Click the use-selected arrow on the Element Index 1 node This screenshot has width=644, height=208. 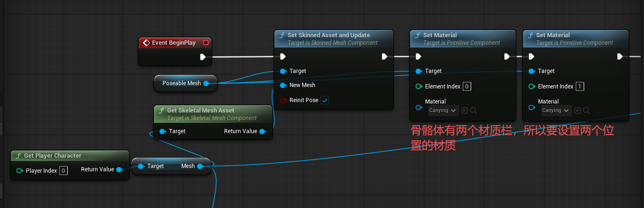(578, 111)
